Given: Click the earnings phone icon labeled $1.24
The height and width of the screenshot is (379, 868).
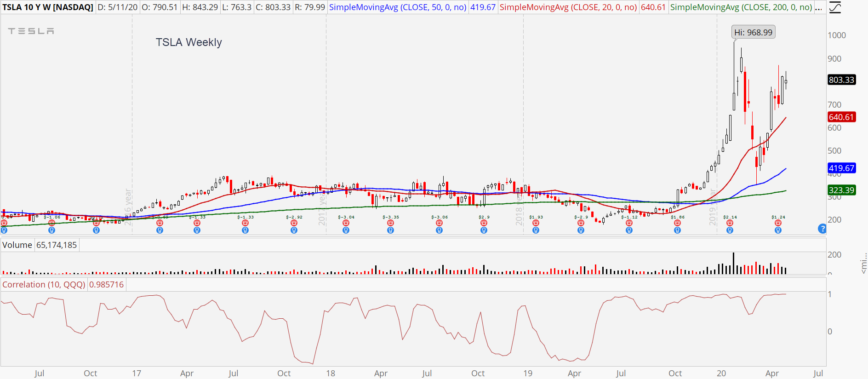Looking at the screenshot, I should (x=778, y=223).
